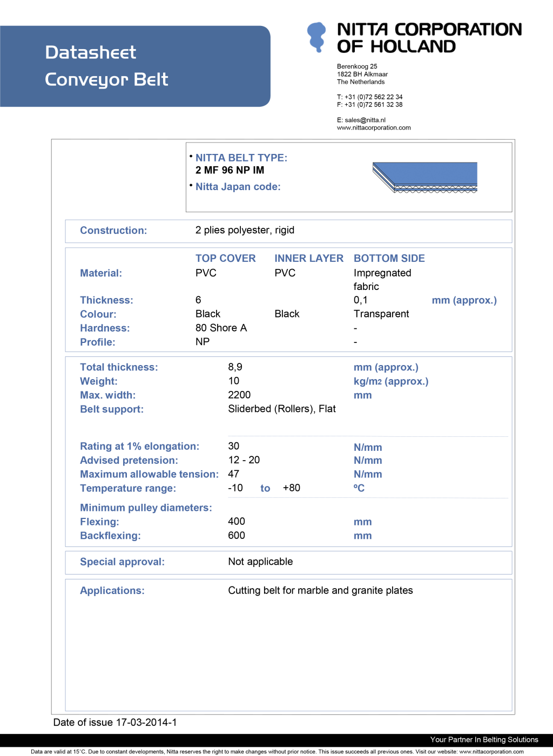553x756 pixels.
Task: Click the "BOTTOM SIDE" column header
Action: point(389,258)
